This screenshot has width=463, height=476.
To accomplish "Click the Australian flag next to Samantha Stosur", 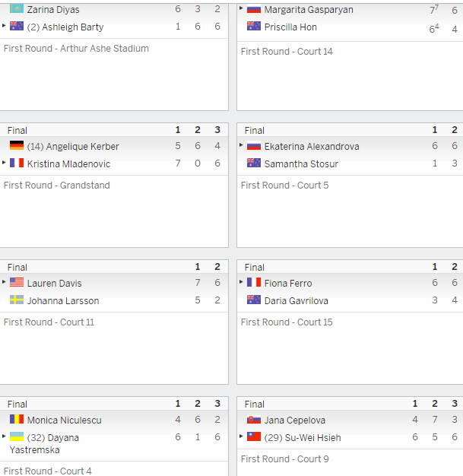I will 254,163.
